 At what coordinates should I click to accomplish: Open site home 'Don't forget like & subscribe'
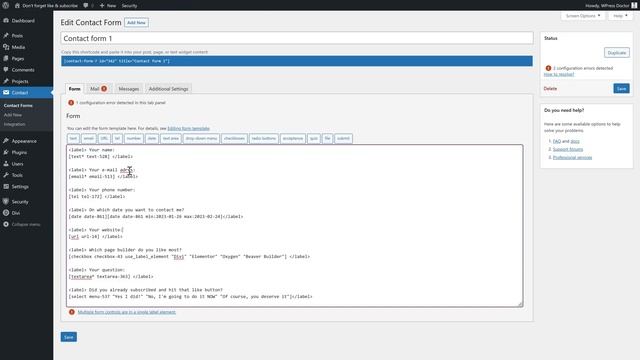coord(46,6)
